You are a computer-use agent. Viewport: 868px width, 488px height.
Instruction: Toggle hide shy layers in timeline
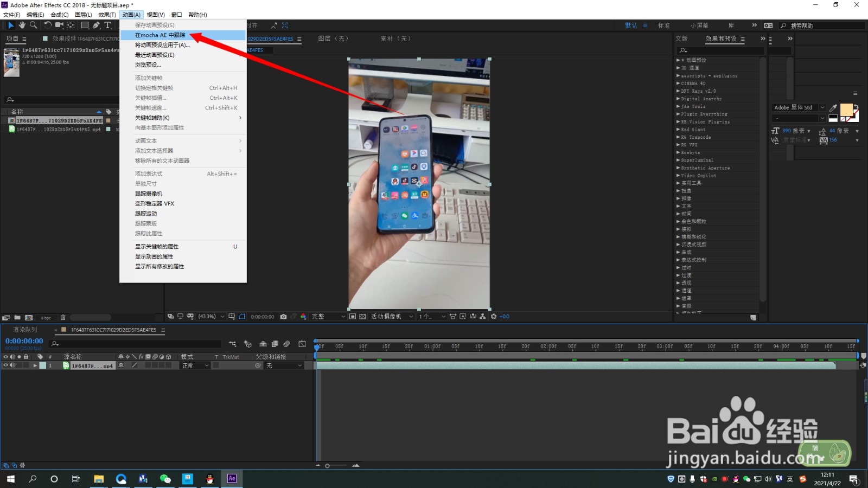pyautogui.click(x=263, y=344)
